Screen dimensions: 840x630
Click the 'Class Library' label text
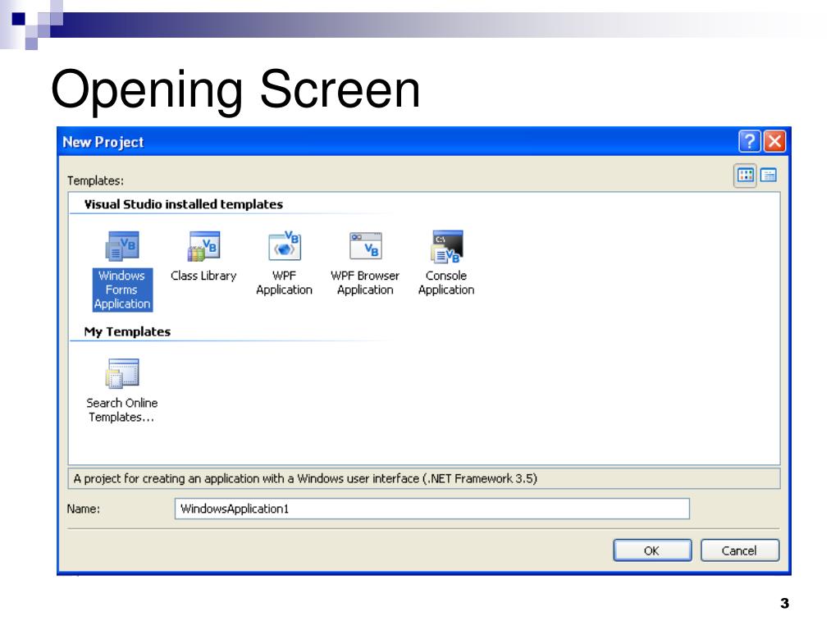click(x=203, y=276)
